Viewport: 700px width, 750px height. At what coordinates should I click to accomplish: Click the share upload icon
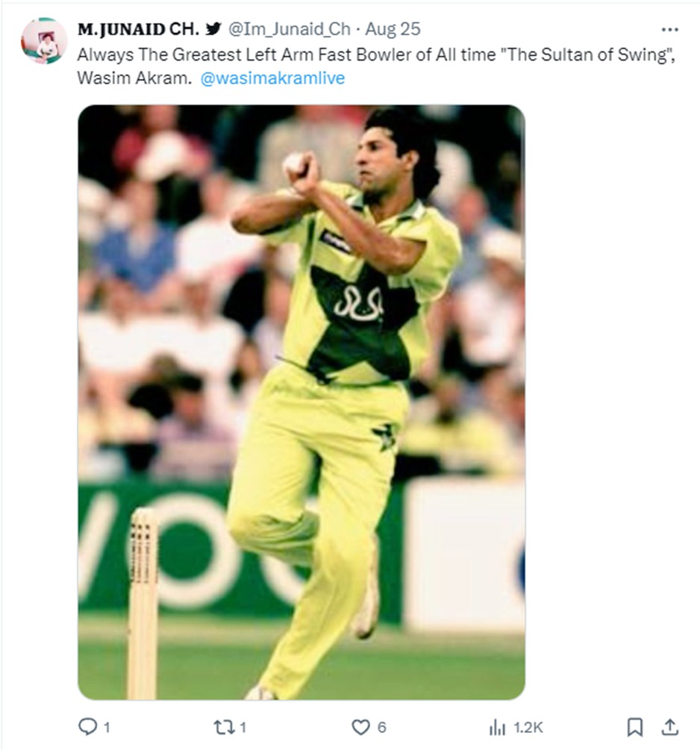pyautogui.click(x=670, y=727)
